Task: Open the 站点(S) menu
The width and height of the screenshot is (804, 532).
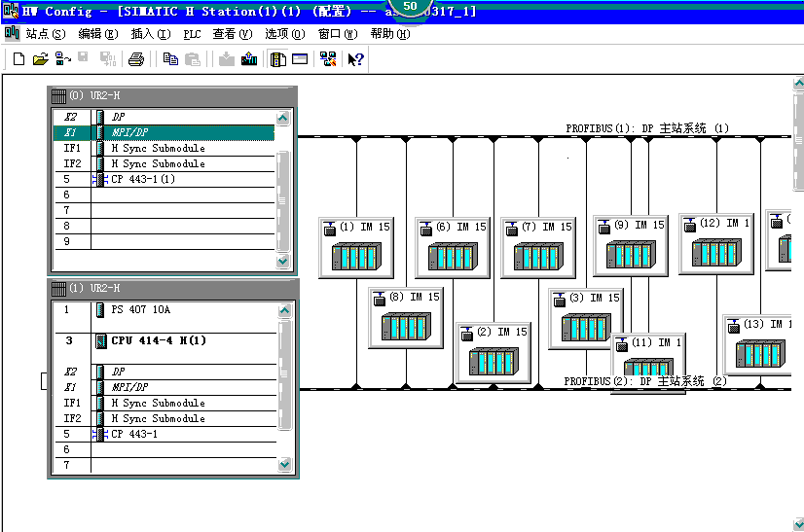Action: (46, 34)
